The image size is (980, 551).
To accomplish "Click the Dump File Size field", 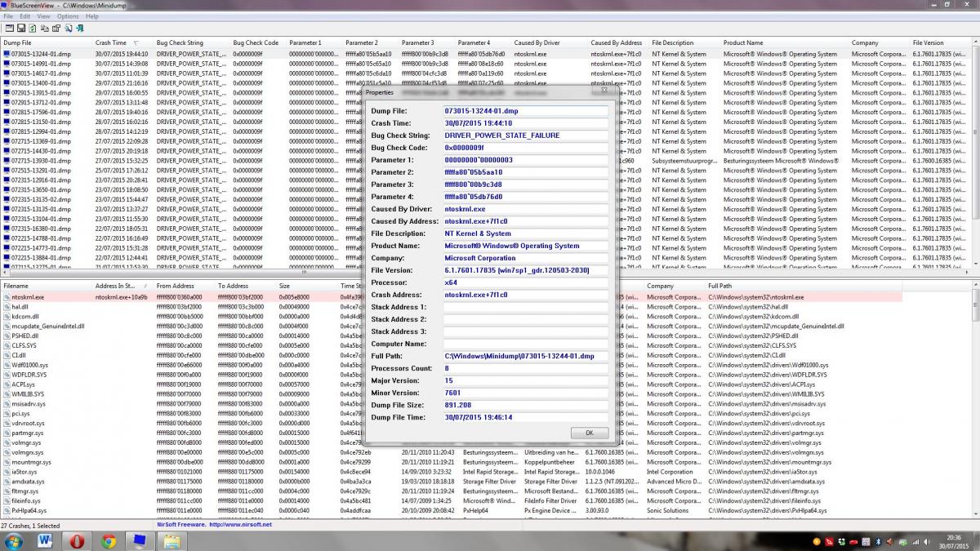I will tap(526, 405).
